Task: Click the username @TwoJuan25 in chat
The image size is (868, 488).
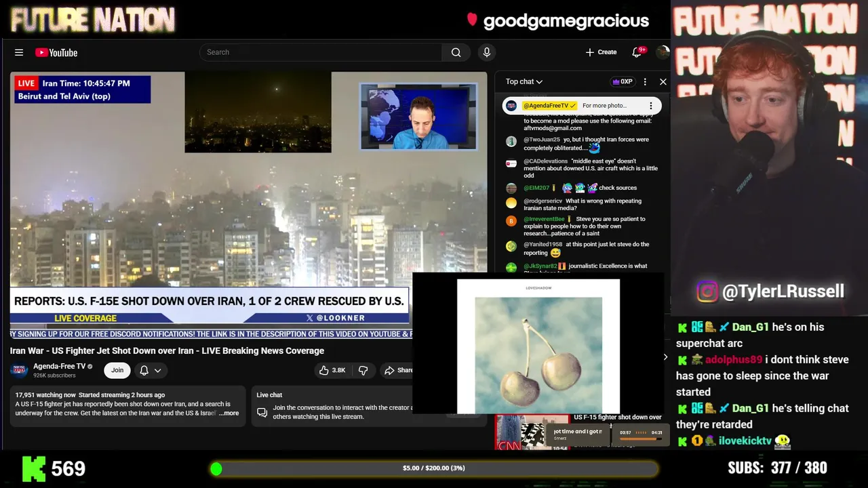Action: (x=542, y=140)
